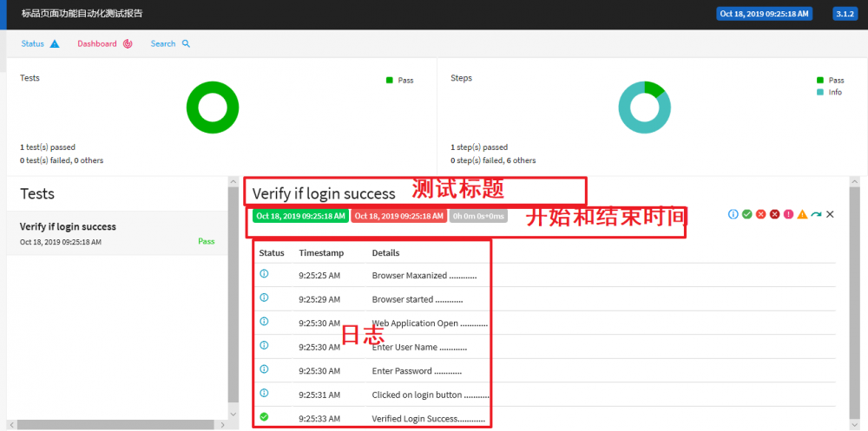The image size is (868, 431).
Task: Click test list scrollbar down arrow
Action: click(233, 414)
